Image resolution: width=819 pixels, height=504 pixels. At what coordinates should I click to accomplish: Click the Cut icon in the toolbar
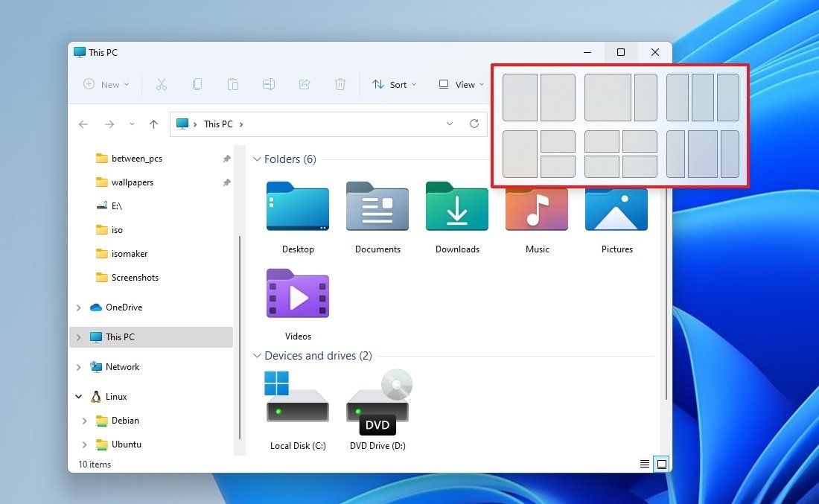162,84
